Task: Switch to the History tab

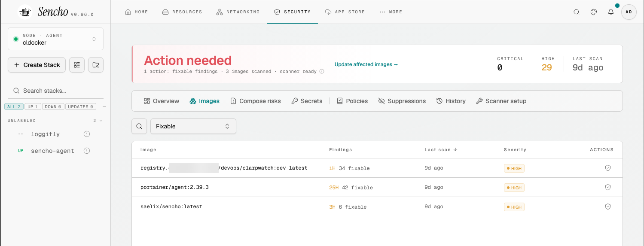Action: 451,101
